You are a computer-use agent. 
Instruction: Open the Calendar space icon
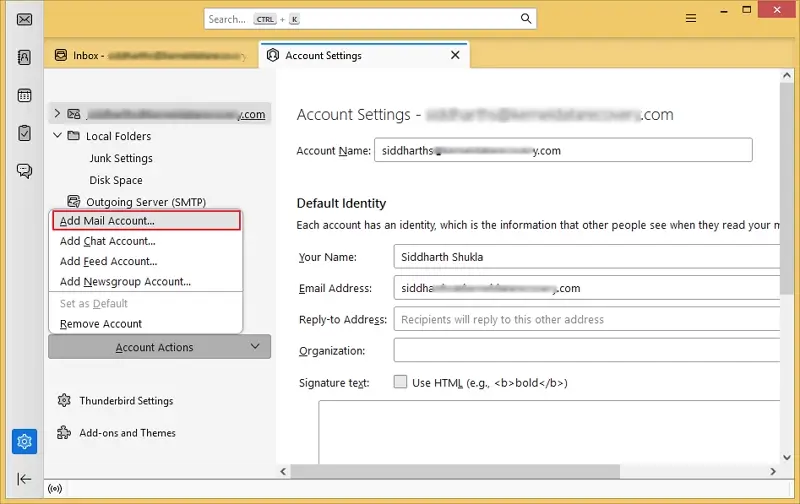24,95
